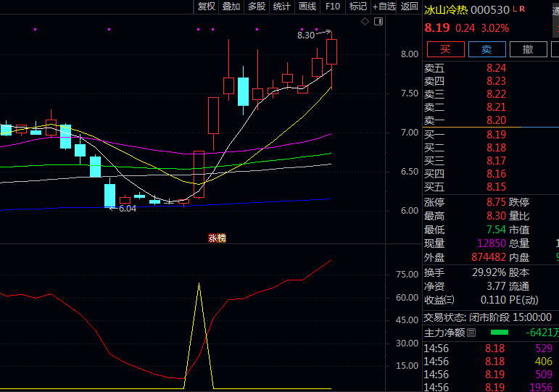Image resolution: width=559 pixels, height=392 pixels.
Task: Click the diamond icon above the chart
Action: click(365, 22)
